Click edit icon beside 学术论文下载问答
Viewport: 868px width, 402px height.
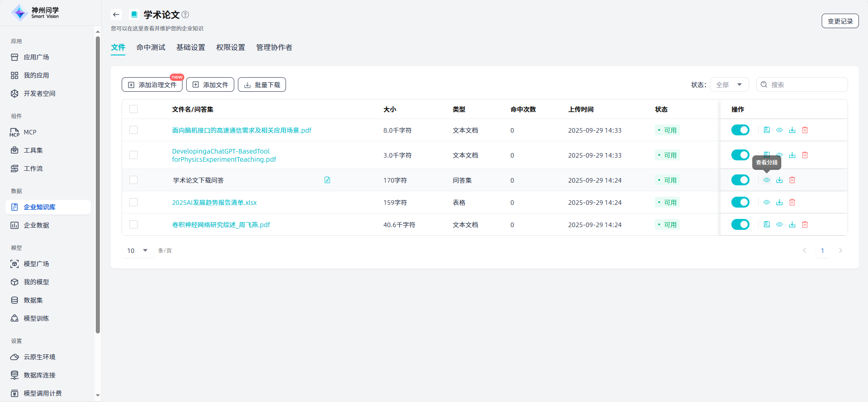click(327, 180)
